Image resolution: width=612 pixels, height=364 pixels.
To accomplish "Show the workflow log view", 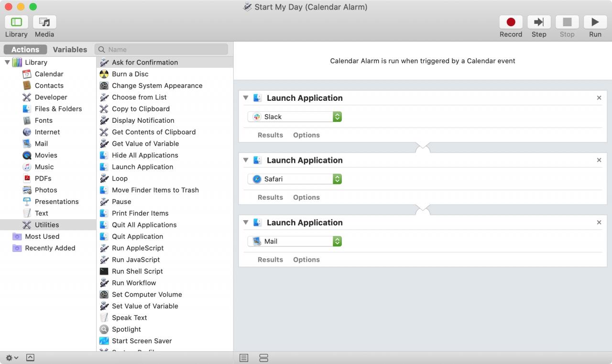I will point(244,358).
